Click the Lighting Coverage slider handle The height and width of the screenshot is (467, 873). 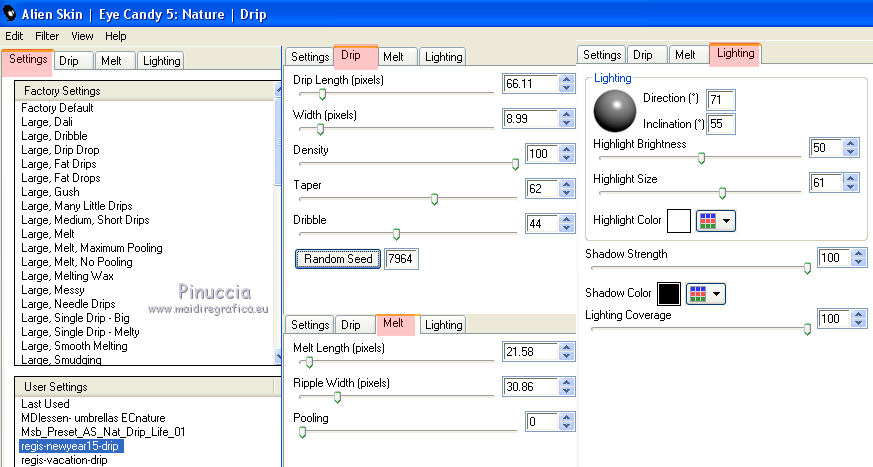(x=807, y=330)
